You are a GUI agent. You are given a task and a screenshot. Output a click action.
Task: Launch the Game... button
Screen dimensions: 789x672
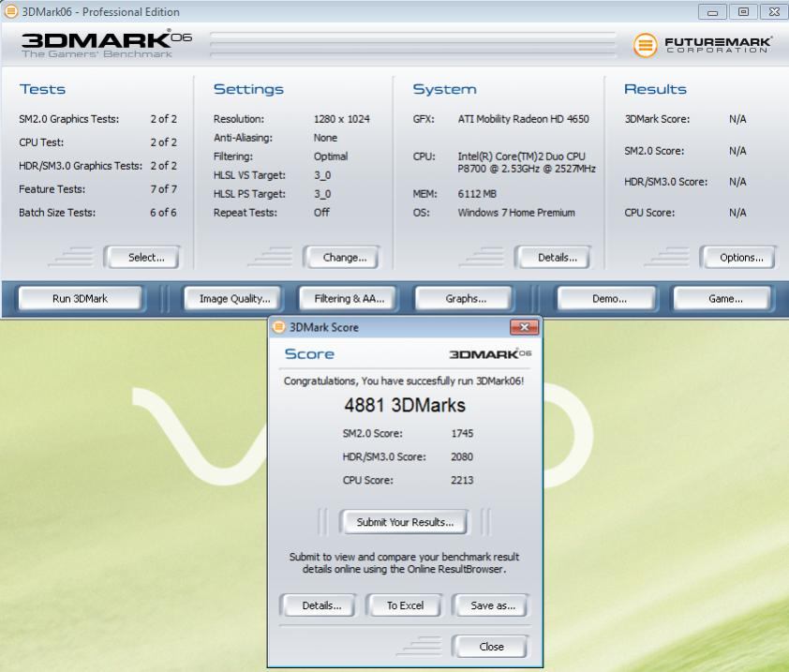tap(722, 298)
